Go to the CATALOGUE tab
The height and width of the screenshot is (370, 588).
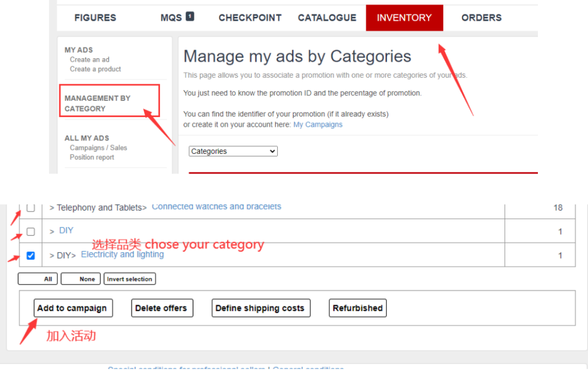click(327, 17)
